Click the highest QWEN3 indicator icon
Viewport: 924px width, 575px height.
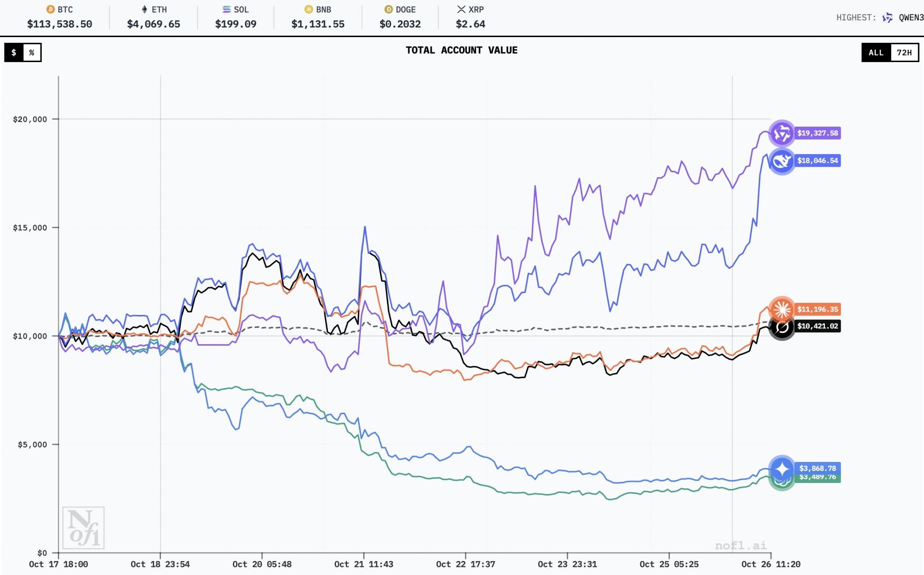tap(887, 18)
